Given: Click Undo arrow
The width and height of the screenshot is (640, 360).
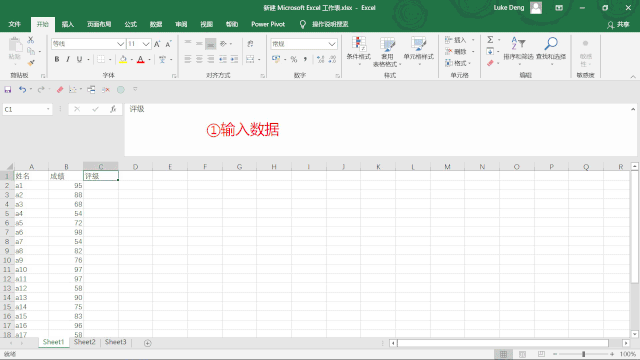Looking at the screenshot, I should pos(22,89).
